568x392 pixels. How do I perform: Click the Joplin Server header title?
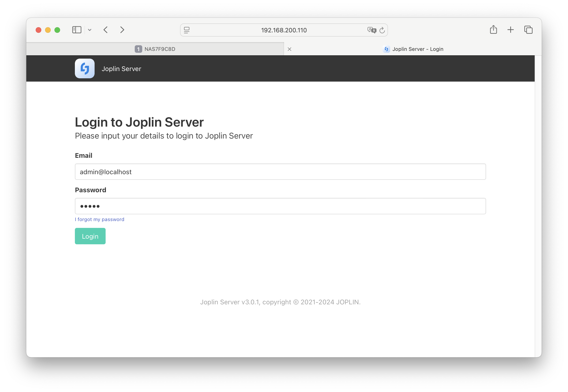click(x=122, y=69)
